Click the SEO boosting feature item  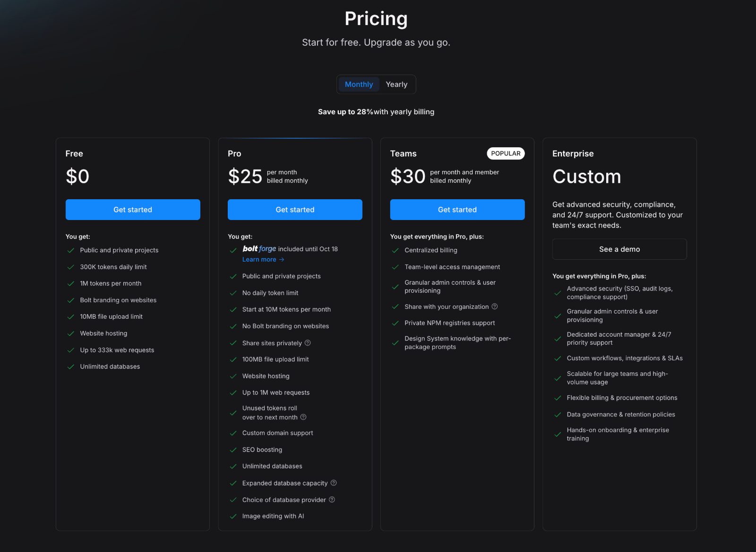click(x=262, y=450)
